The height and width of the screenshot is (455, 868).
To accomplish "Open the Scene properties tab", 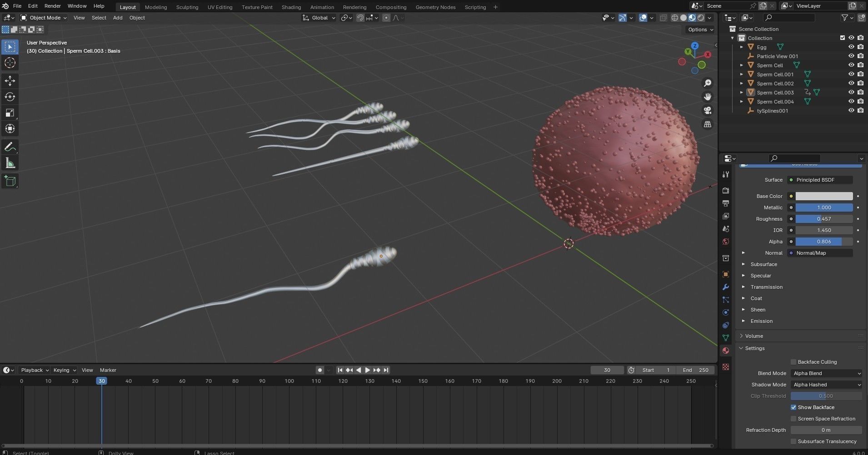I will [726, 228].
